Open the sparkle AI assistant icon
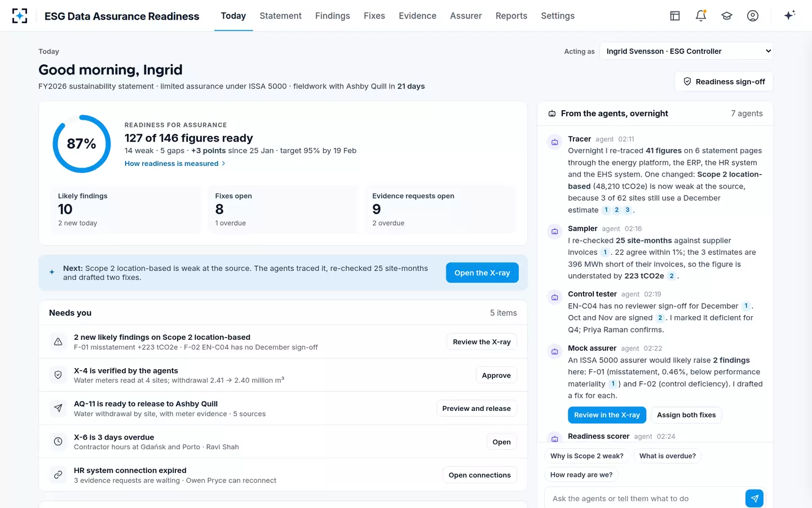Image resolution: width=812 pixels, height=508 pixels. (x=789, y=15)
